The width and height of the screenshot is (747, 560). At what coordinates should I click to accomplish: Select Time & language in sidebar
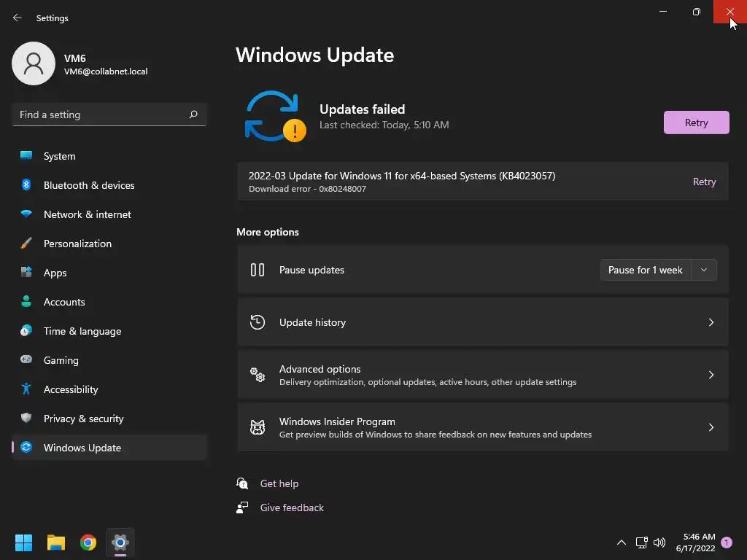point(82,331)
